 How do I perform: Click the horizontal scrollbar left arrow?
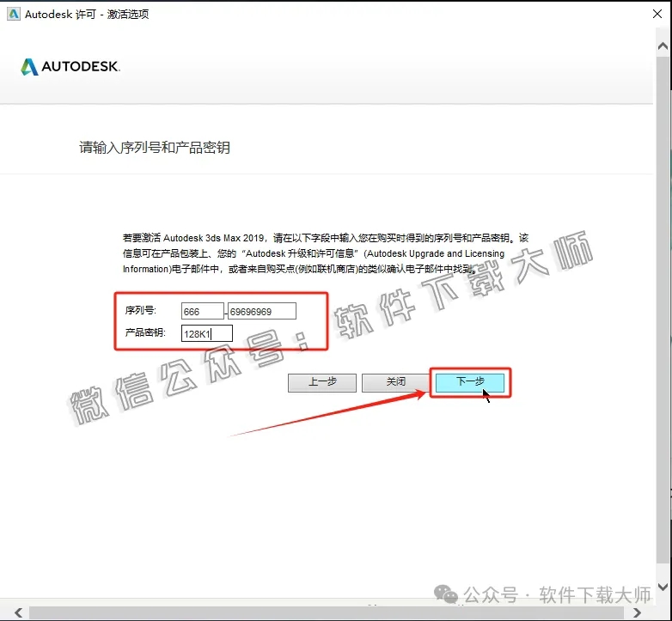point(18,612)
